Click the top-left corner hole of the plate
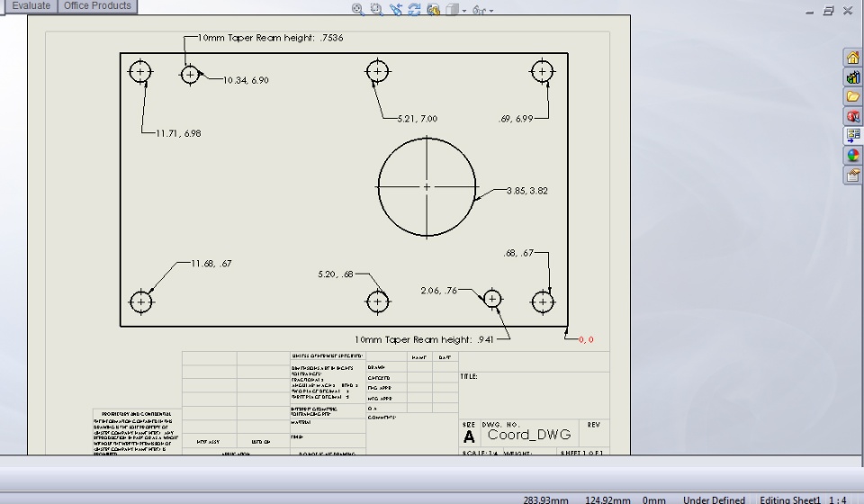Viewport: 864px width, 504px height. click(140, 72)
